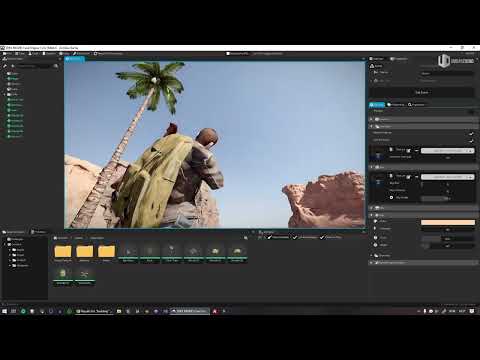Click the browse-to-asset icon beside lower dropdown

408,177
